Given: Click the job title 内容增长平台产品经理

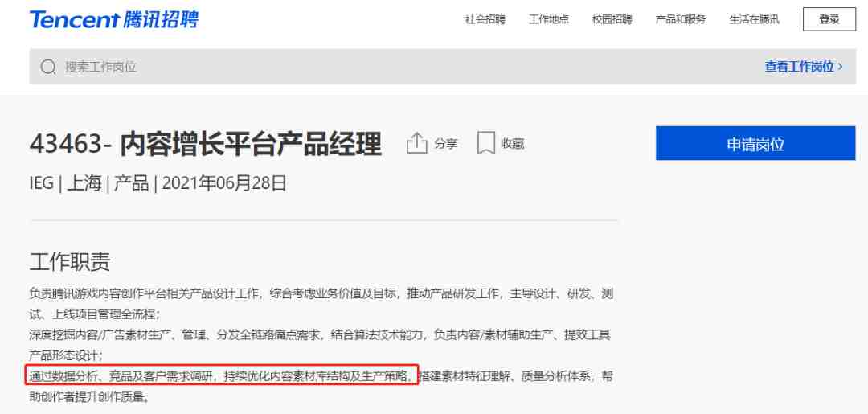Looking at the screenshot, I should pos(251,144).
